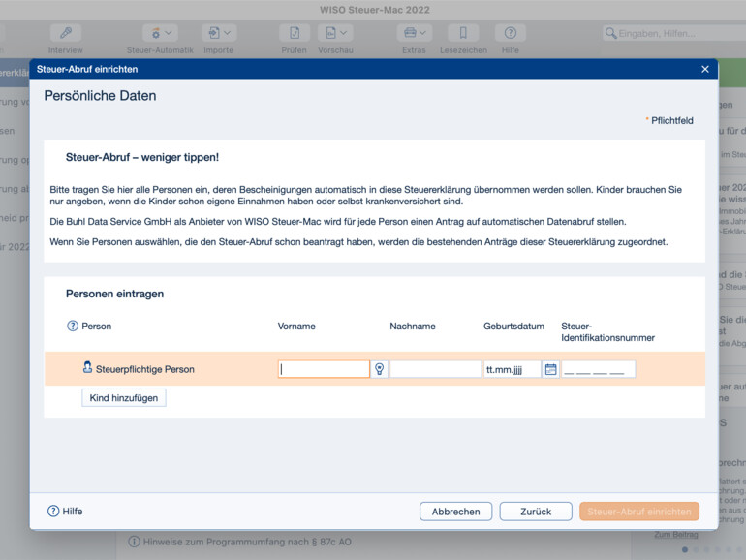Click the Steuerpflichtige Person row label
Image resolution: width=746 pixels, height=560 pixels.
coord(145,369)
